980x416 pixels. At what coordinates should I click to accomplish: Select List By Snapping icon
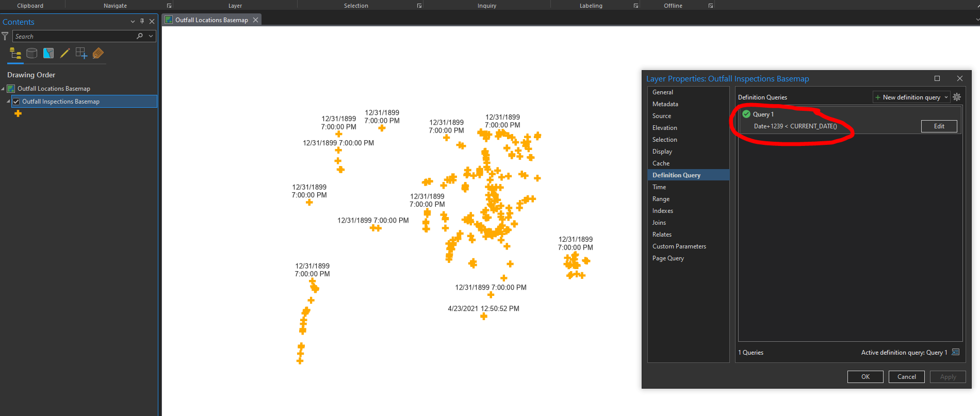pos(81,53)
